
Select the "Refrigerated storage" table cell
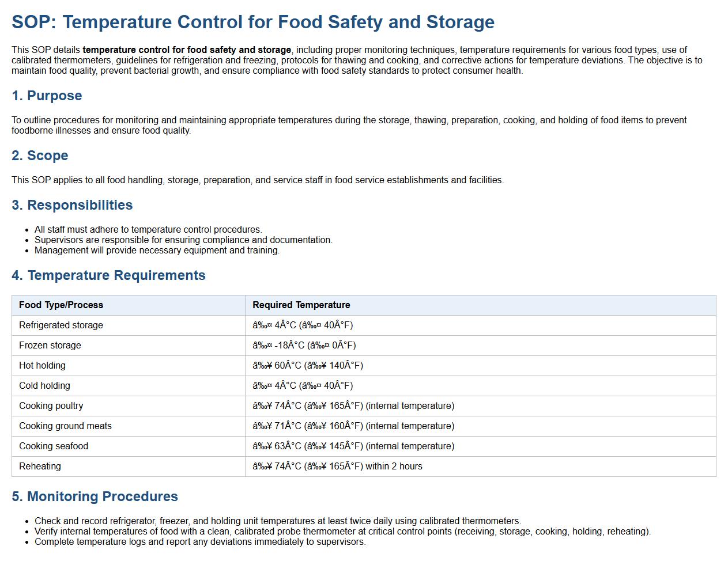tap(61, 325)
